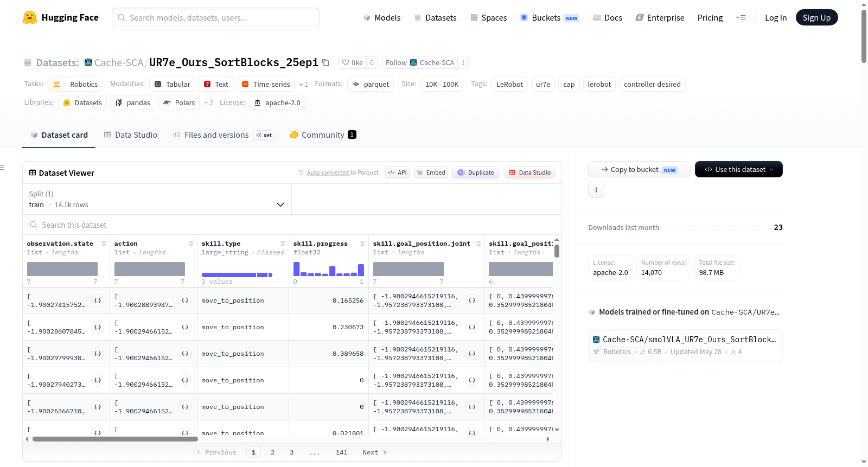Click the Sign Up button
868x467 pixels.
[x=816, y=17]
